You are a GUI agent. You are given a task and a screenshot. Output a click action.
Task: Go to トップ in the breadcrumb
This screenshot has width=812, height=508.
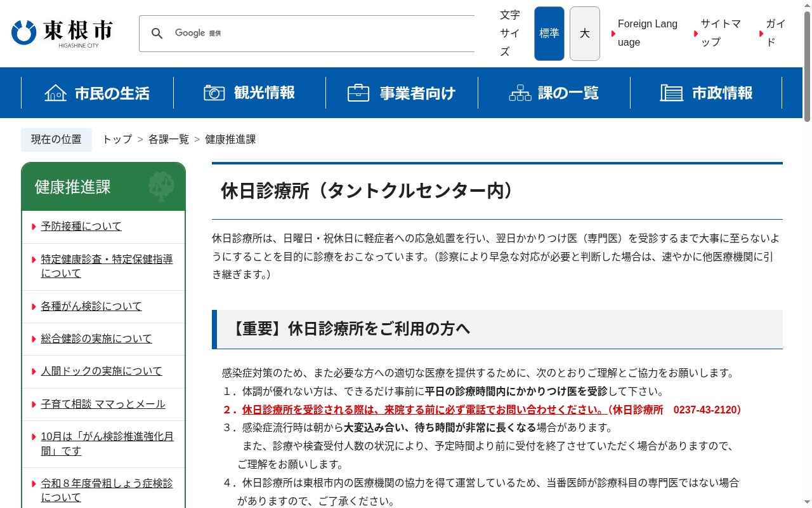(x=117, y=139)
